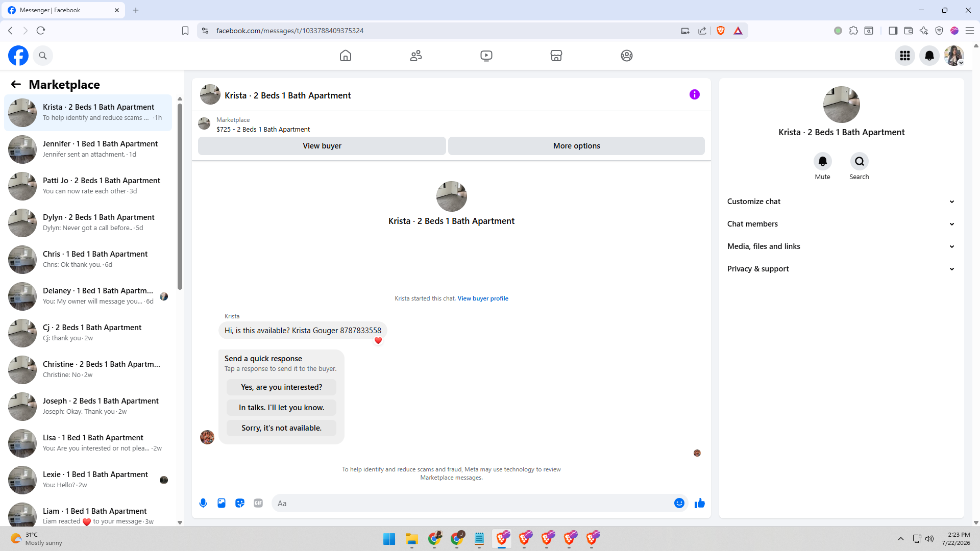Go to the Home feed tab
The height and width of the screenshot is (551, 980).
tap(346, 56)
